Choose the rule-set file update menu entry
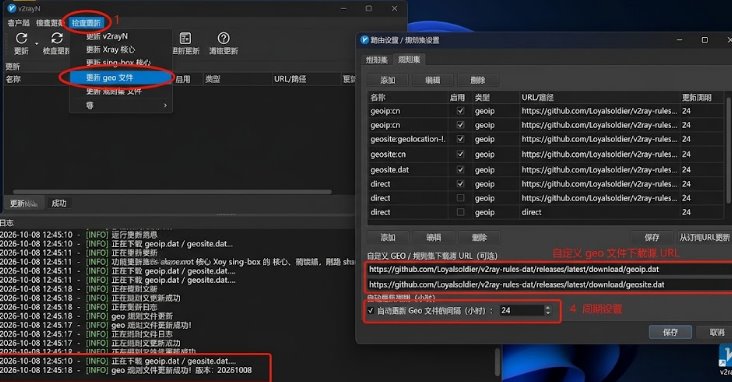732x382 pixels. tap(113, 91)
